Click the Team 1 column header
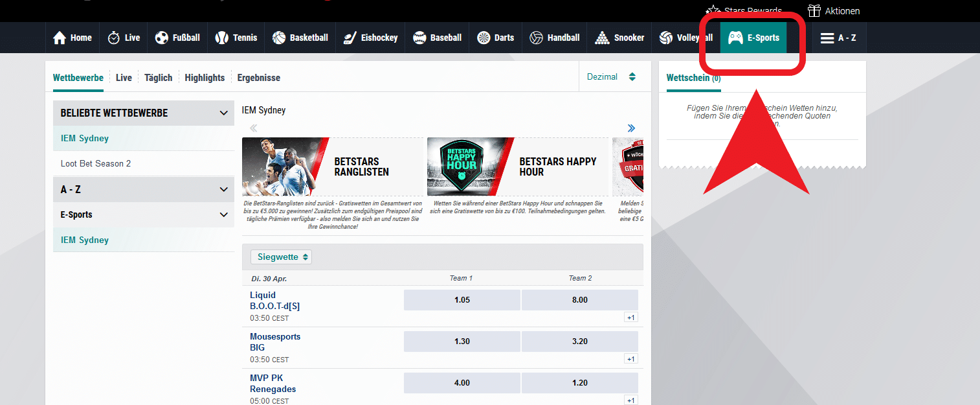 point(462,278)
